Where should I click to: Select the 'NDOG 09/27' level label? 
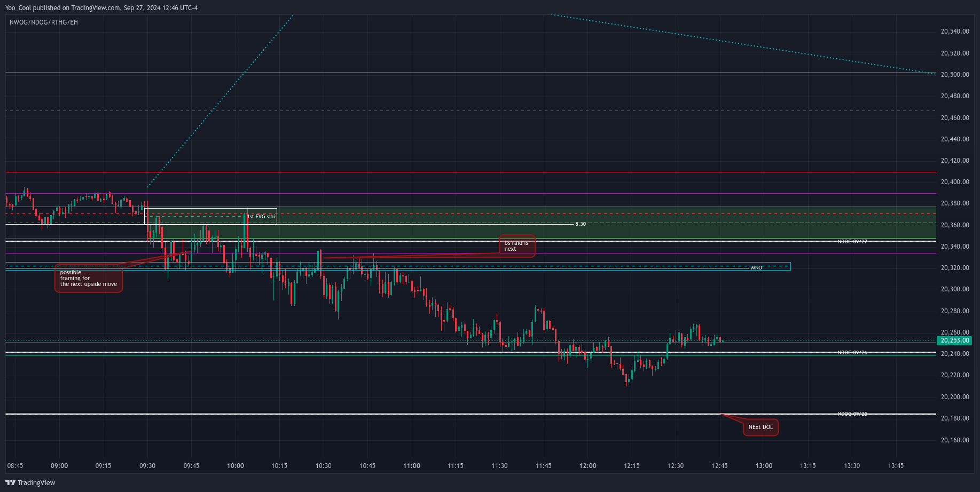pyautogui.click(x=852, y=242)
